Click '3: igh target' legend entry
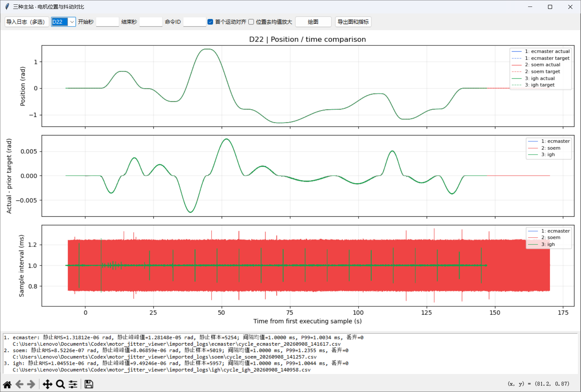Viewport: 581px width, 392px height. coord(533,85)
